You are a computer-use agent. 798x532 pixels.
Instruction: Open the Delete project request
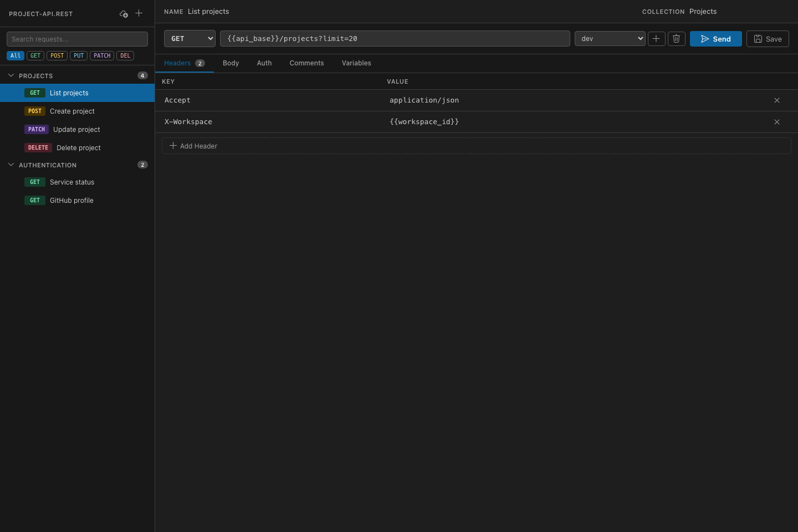pos(78,148)
